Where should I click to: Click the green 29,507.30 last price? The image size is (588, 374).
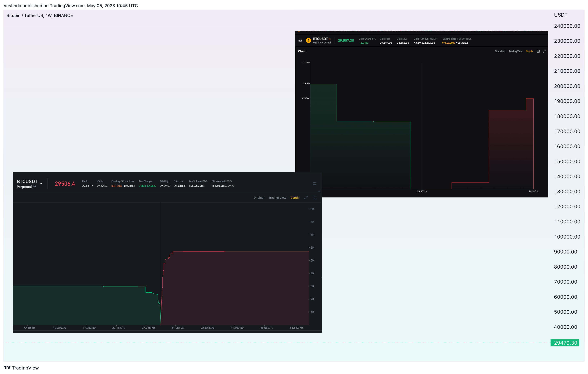point(346,41)
